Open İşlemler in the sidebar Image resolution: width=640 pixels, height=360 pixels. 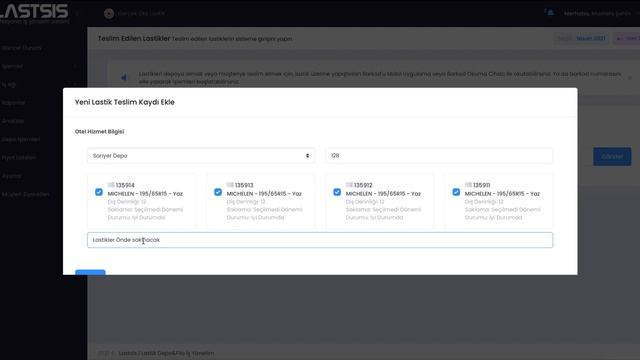[x=12, y=66]
